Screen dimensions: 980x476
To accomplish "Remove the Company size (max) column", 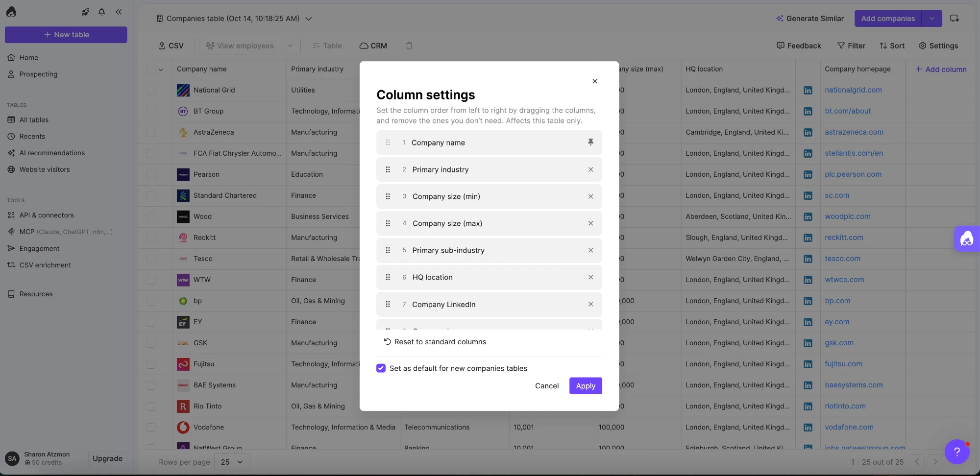I will 590,223.
